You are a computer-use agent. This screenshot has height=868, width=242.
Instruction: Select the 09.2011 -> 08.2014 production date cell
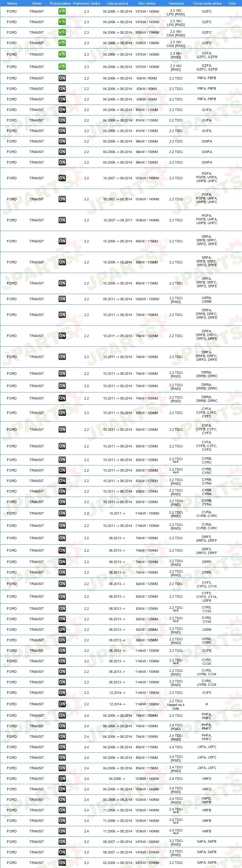118,299
